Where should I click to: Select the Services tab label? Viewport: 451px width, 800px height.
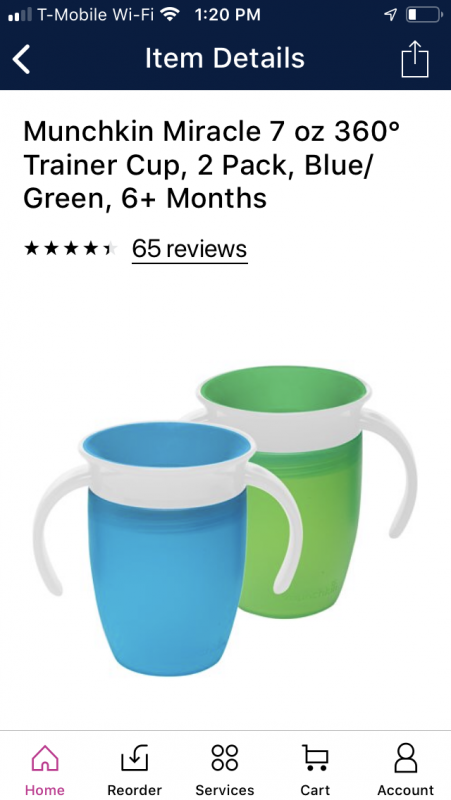[225, 790]
